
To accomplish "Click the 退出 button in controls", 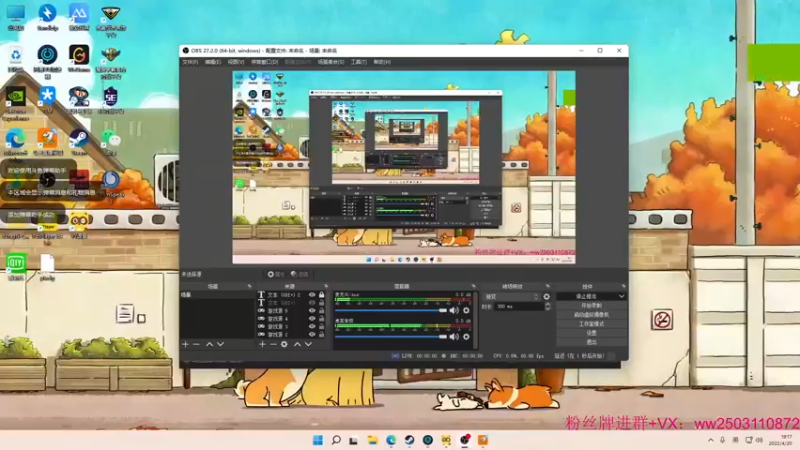I will tap(591, 342).
